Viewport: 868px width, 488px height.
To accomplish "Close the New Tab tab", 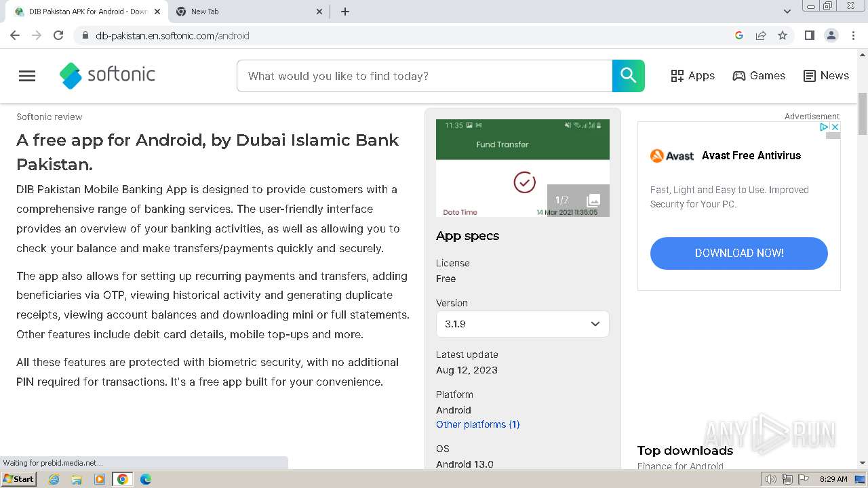I will click(320, 12).
